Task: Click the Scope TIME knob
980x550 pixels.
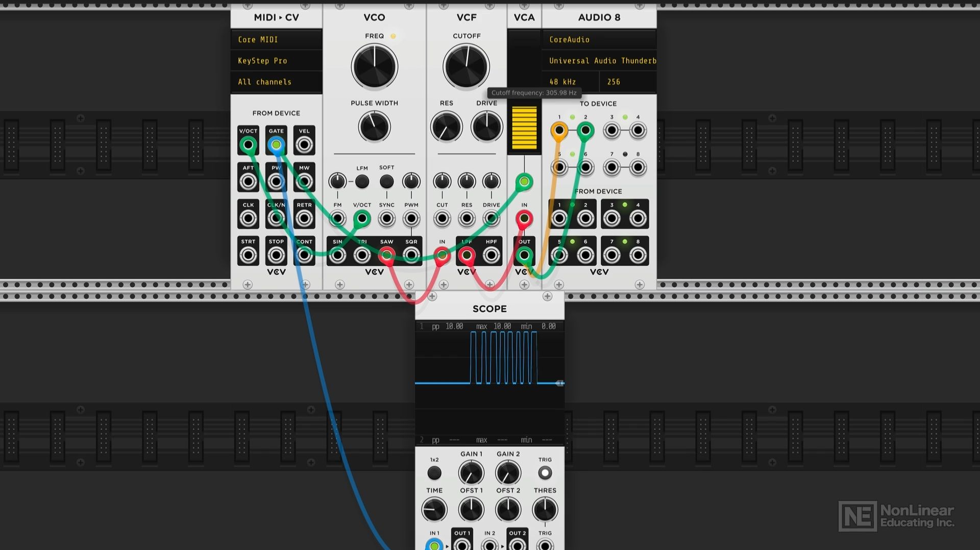Action: pos(434,510)
